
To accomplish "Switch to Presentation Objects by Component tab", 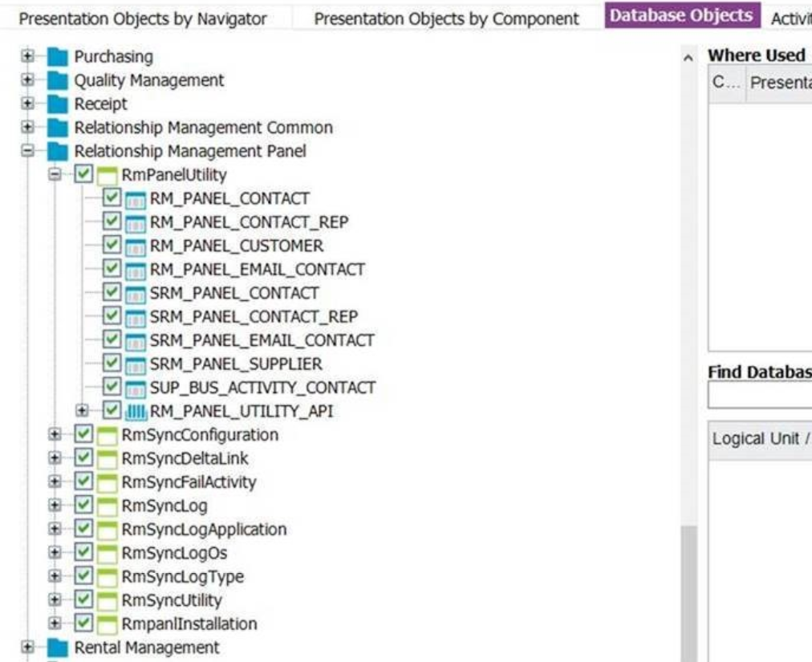I will [x=446, y=19].
